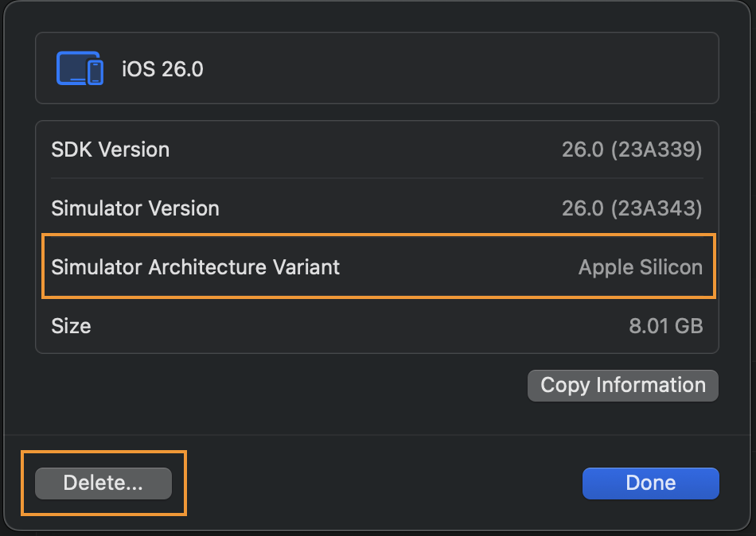
Task: Click the Apple Silicon value
Action: point(640,267)
